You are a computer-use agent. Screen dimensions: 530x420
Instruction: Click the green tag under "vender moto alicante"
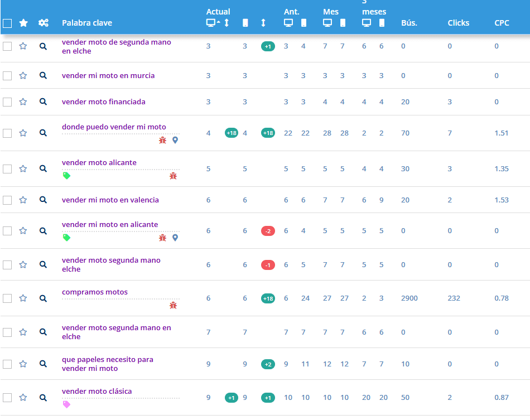tap(66, 176)
